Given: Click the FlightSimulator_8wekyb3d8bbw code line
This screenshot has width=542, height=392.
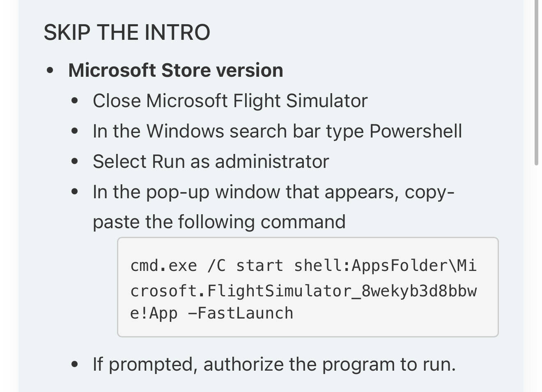Looking at the screenshot, I should [x=303, y=291].
